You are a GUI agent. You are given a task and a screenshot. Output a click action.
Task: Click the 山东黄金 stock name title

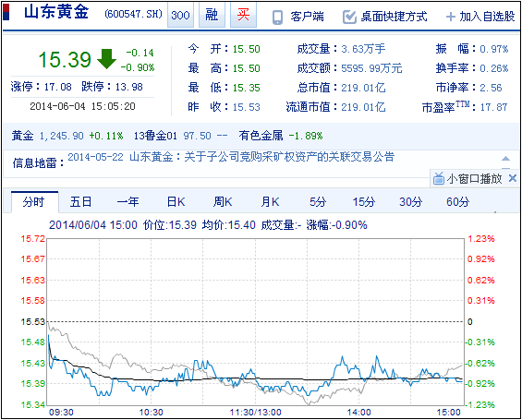(x=56, y=13)
